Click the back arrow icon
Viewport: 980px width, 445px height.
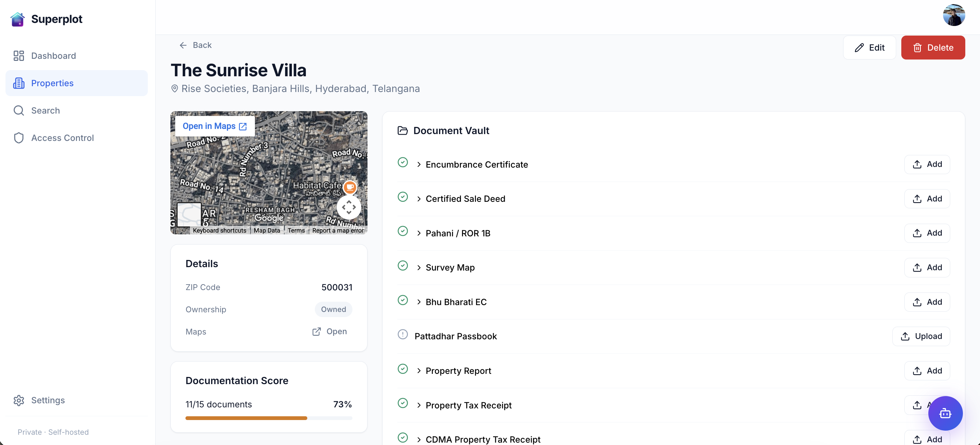pyautogui.click(x=183, y=45)
